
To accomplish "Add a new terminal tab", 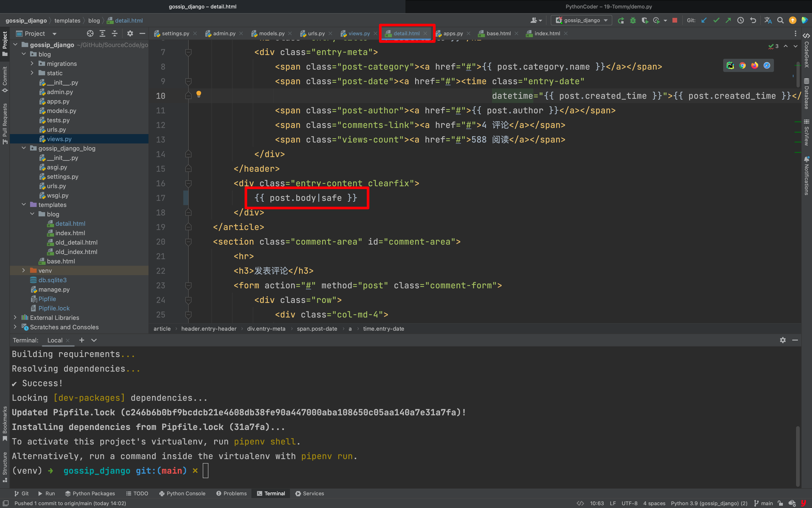I will (x=82, y=340).
